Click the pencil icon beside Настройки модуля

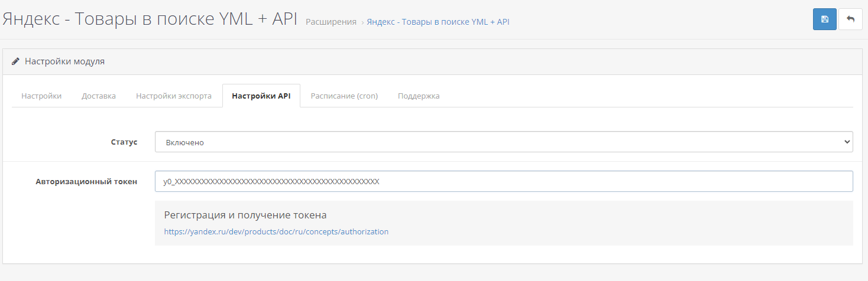tap(15, 61)
